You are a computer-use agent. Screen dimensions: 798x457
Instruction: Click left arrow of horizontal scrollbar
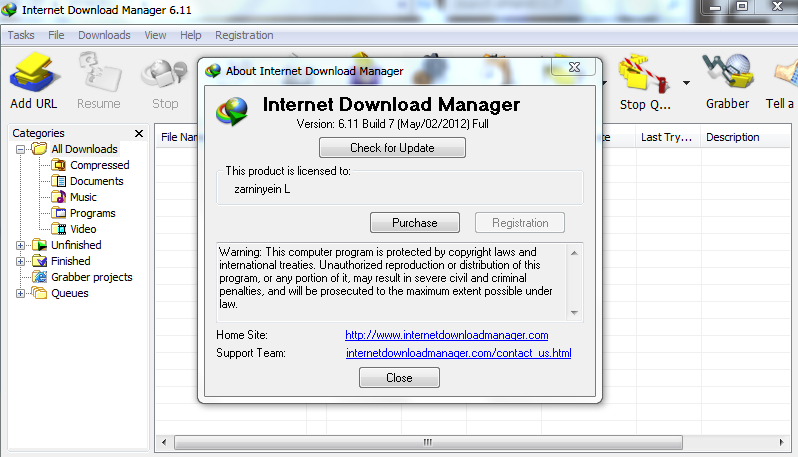[x=164, y=442]
